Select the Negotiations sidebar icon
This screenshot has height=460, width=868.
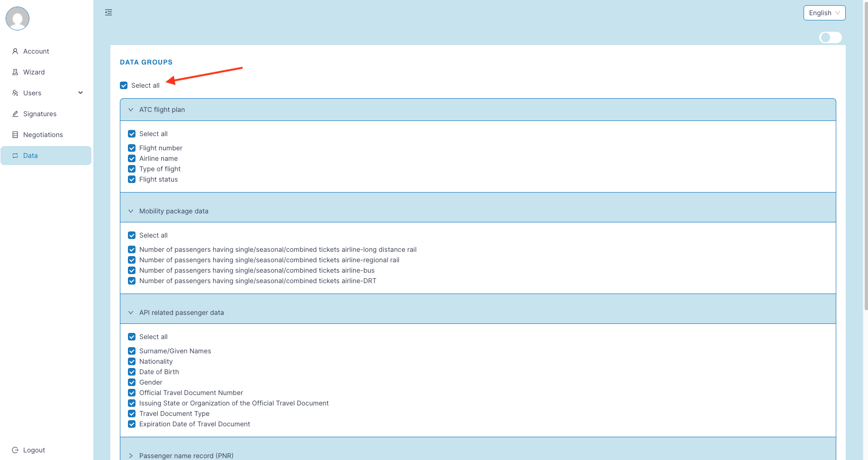[15, 135]
